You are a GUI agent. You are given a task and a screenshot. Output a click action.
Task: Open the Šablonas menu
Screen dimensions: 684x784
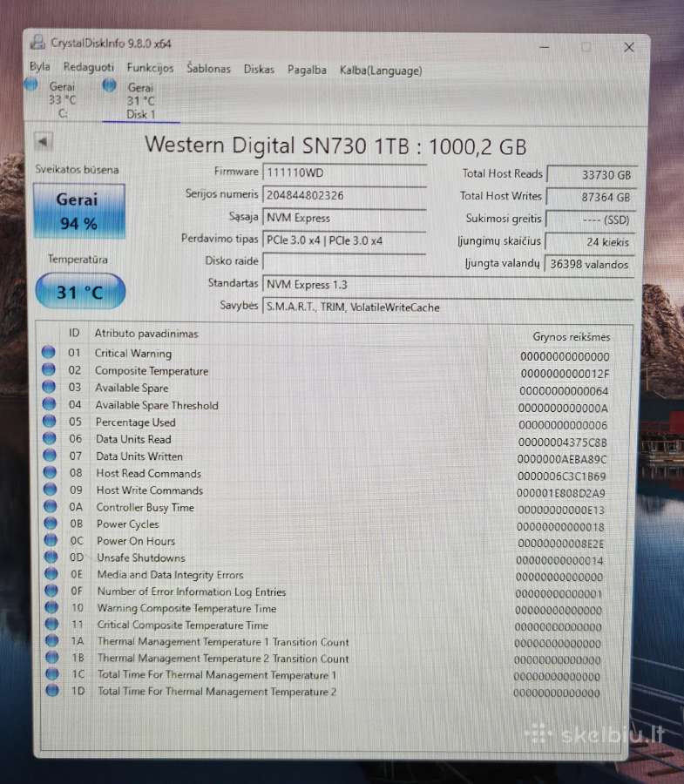coord(208,68)
